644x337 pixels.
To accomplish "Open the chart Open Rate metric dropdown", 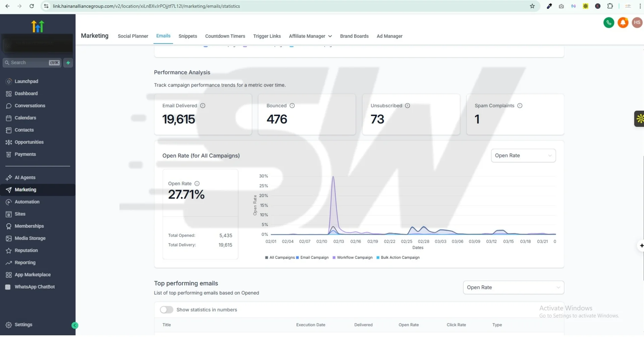I will 523,156.
